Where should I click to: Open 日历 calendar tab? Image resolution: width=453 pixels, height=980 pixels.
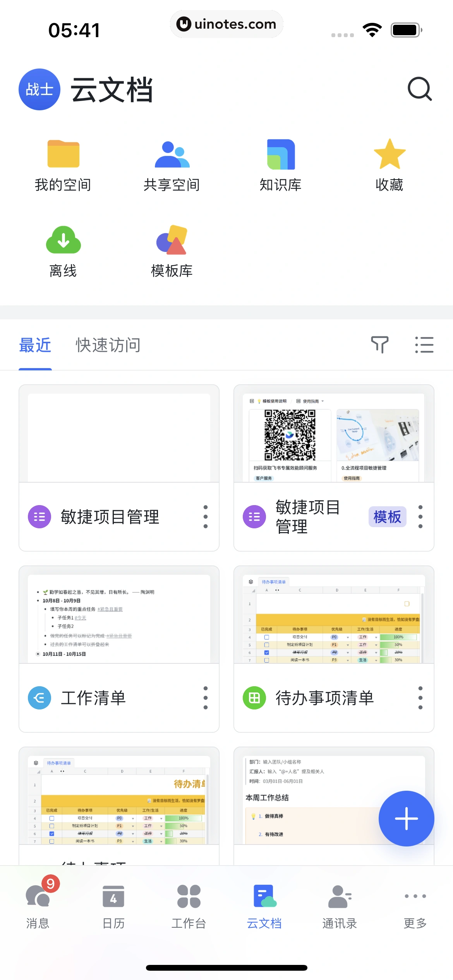coord(113,906)
